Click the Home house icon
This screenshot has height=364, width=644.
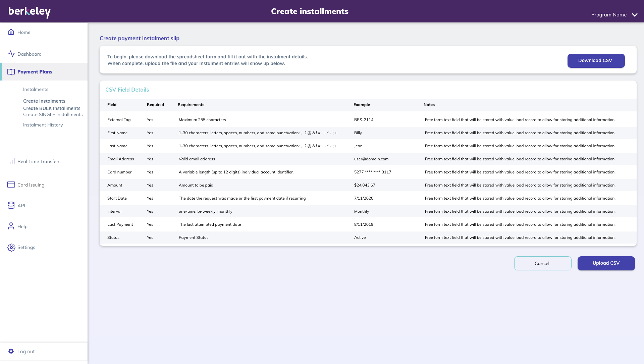click(x=11, y=32)
